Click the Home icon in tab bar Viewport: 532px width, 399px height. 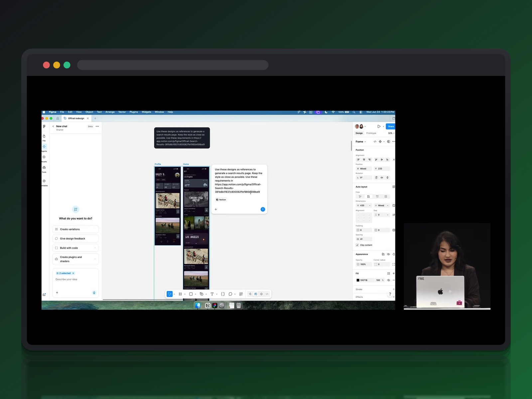pos(58,118)
